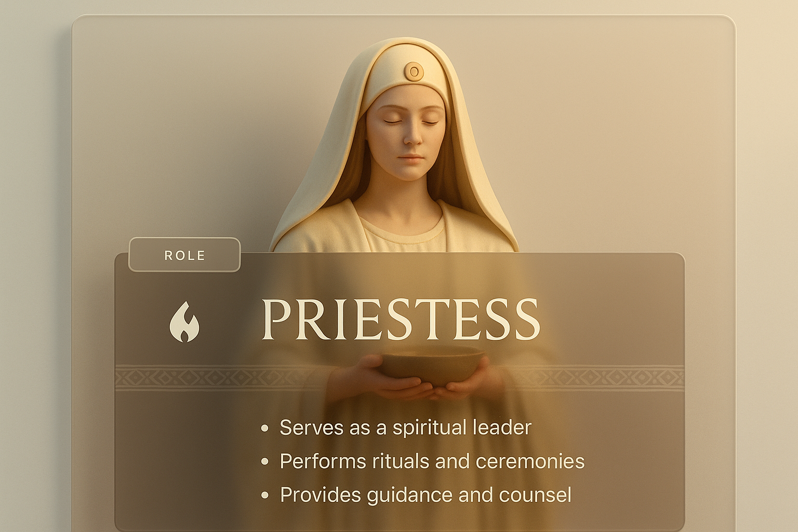Click the flame icon beside the title

pyautogui.click(x=184, y=322)
